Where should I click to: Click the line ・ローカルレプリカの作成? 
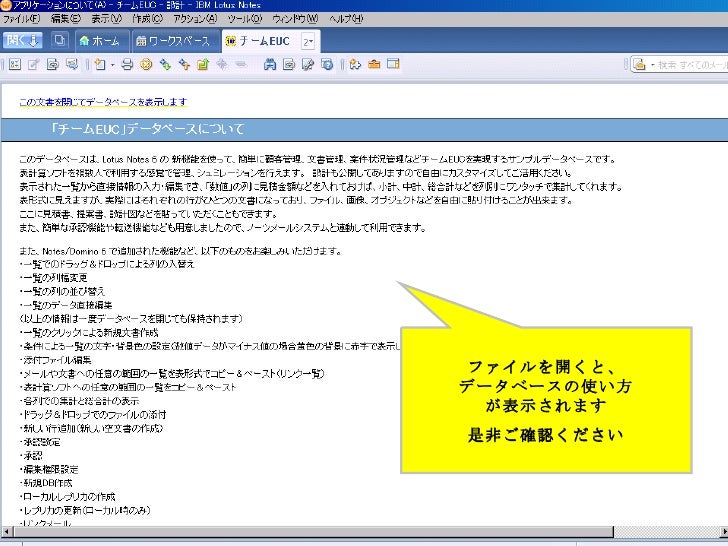click(68, 497)
